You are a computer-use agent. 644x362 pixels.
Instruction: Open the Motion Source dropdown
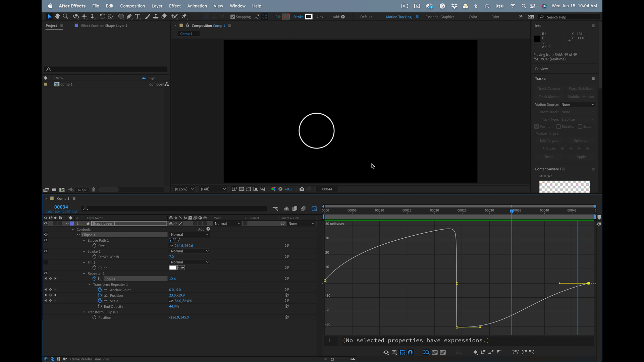[x=578, y=105]
